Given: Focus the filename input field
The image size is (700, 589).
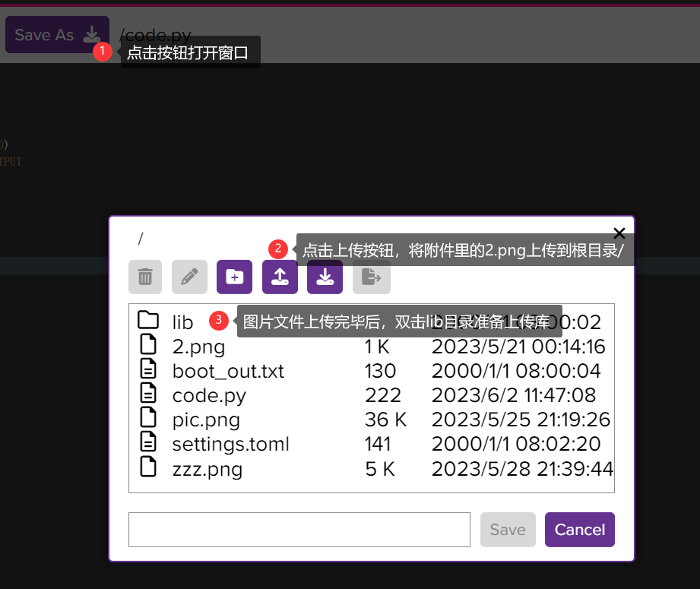Looking at the screenshot, I should coord(299,530).
